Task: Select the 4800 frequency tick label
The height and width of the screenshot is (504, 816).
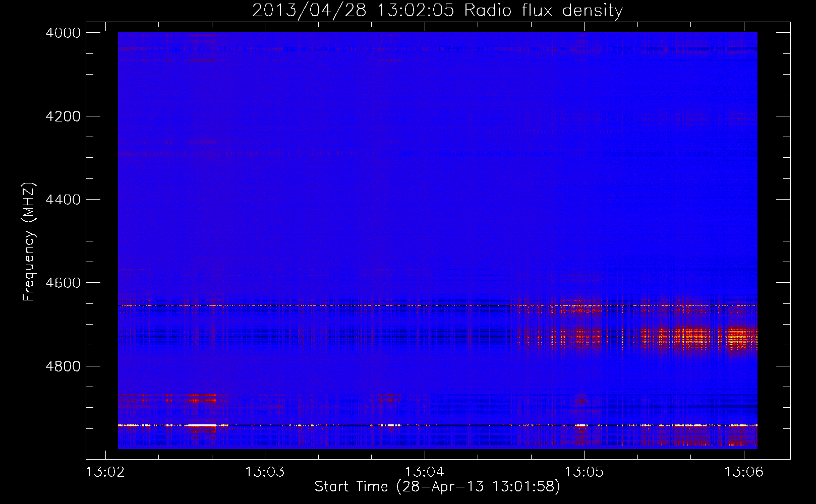Action: tap(63, 366)
